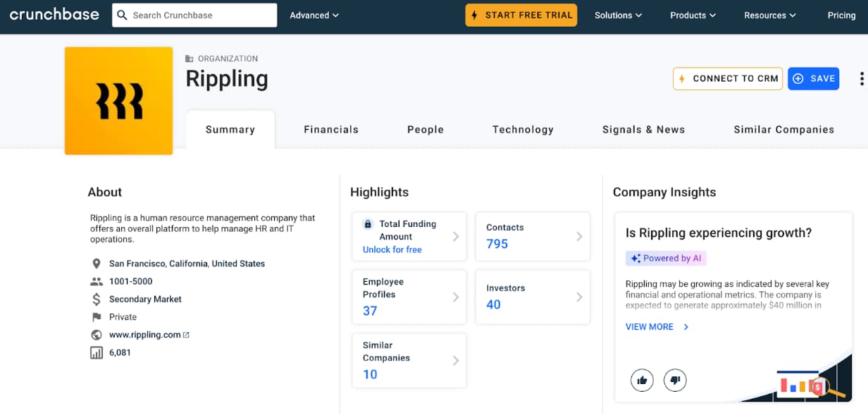Click the START FREE TRIAL button
Viewport: 868px width, 420px height.
(521, 15)
